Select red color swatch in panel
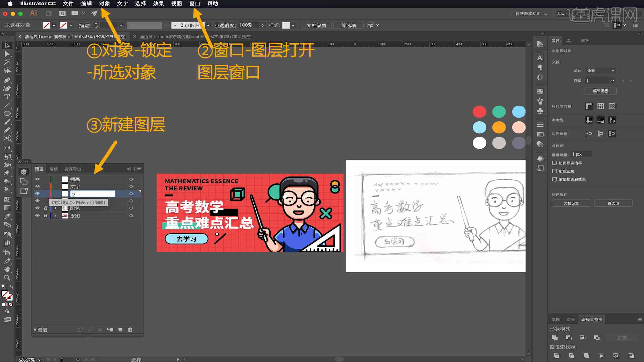Image resolution: width=644 pixels, height=362 pixels. coord(479,111)
